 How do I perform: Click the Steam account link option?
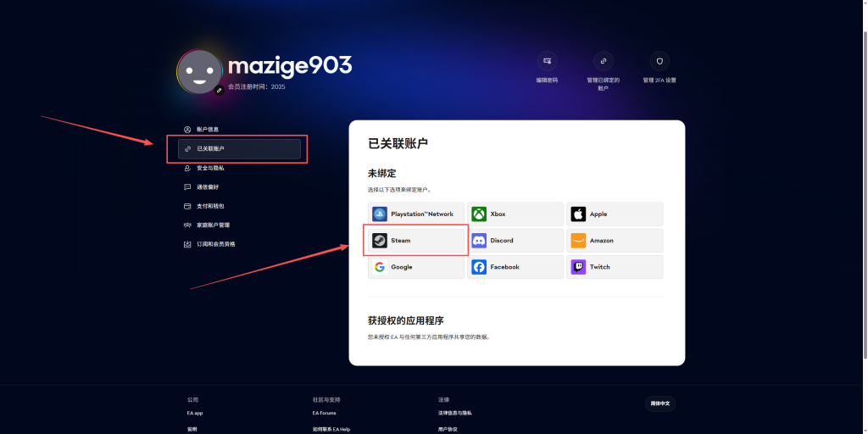pyautogui.click(x=416, y=241)
